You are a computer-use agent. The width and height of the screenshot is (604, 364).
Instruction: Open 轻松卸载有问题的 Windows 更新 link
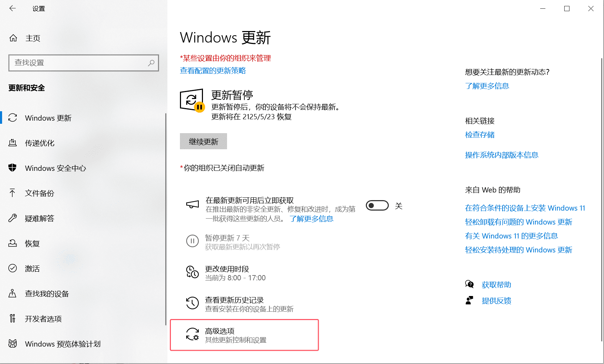(x=519, y=222)
